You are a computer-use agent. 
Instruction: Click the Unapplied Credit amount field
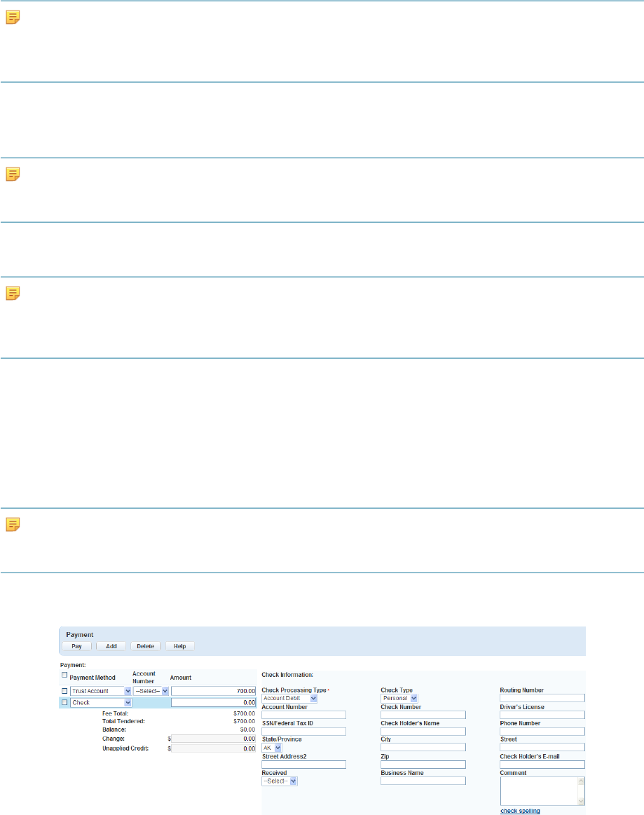click(213, 748)
